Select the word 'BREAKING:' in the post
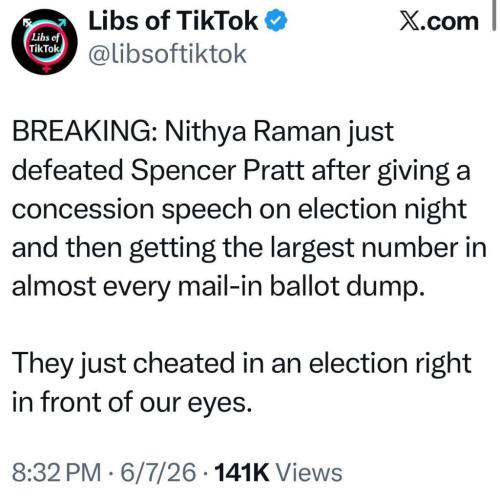 (85, 131)
